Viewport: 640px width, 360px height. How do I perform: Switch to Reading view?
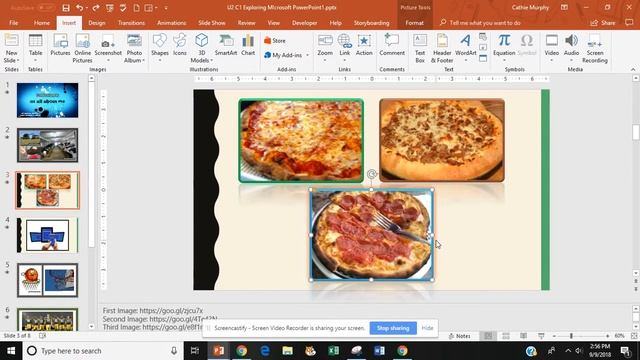pos(523,336)
